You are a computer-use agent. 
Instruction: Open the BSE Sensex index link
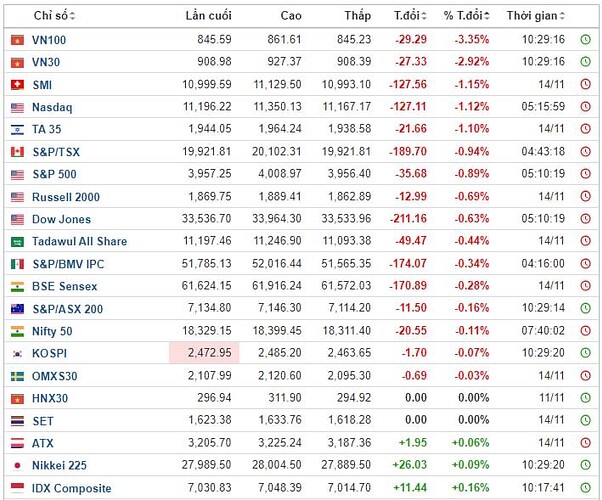tap(65, 286)
